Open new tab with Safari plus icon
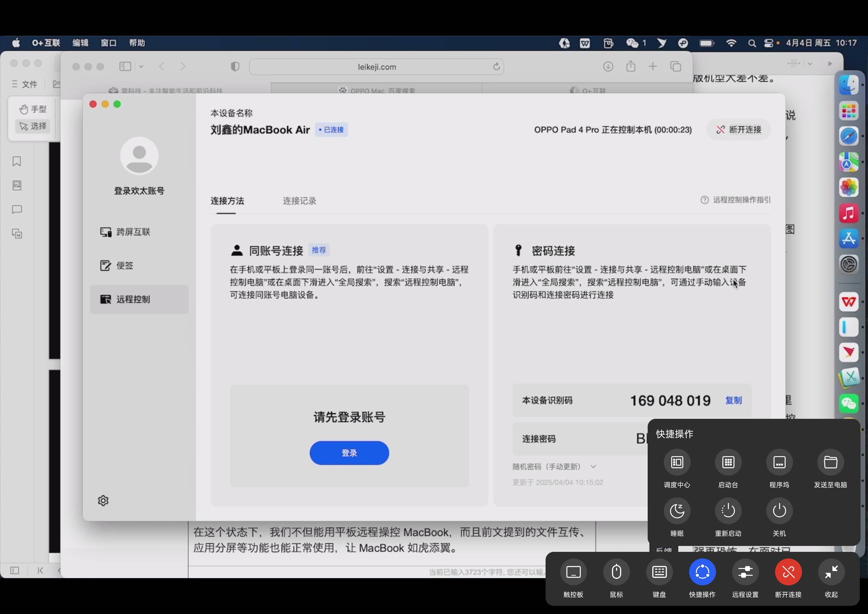 (653, 67)
